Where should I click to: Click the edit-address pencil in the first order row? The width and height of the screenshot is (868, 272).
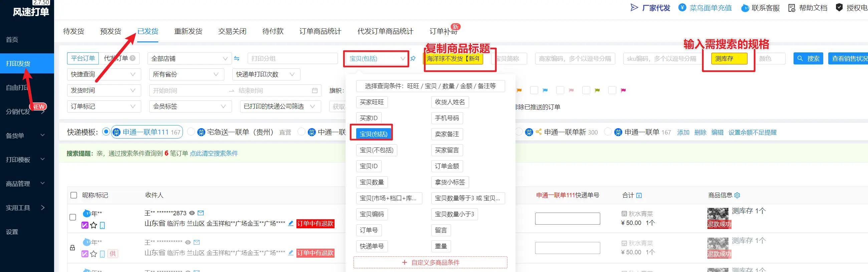tap(291, 223)
